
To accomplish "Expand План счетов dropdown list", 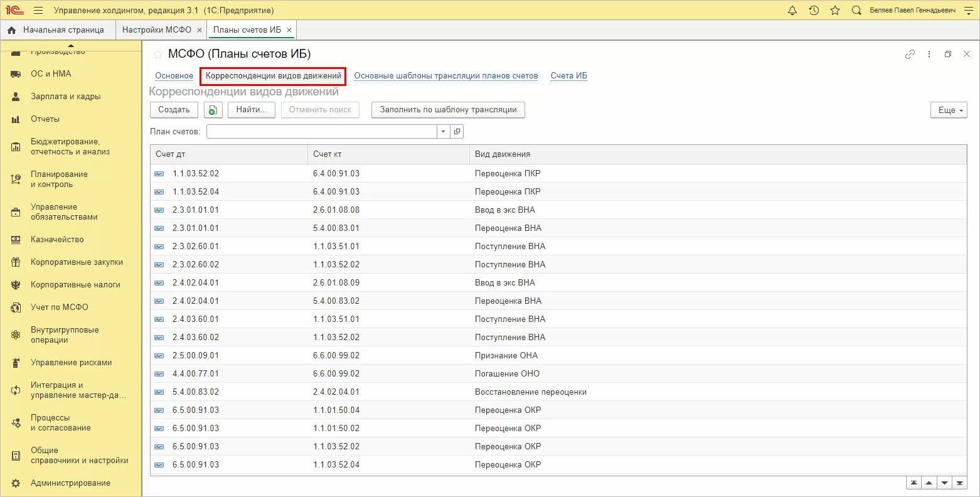I will pyautogui.click(x=443, y=132).
